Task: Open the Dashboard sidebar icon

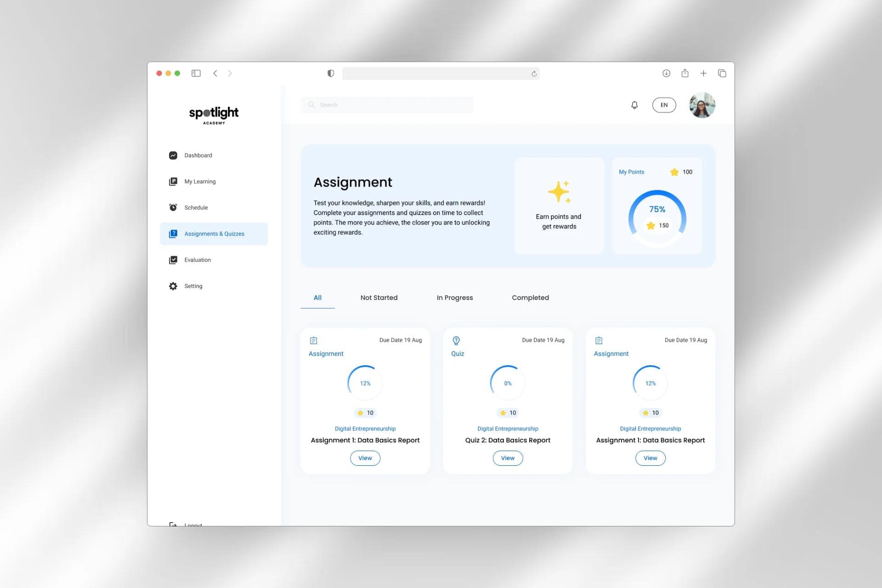Action: point(173,155)
